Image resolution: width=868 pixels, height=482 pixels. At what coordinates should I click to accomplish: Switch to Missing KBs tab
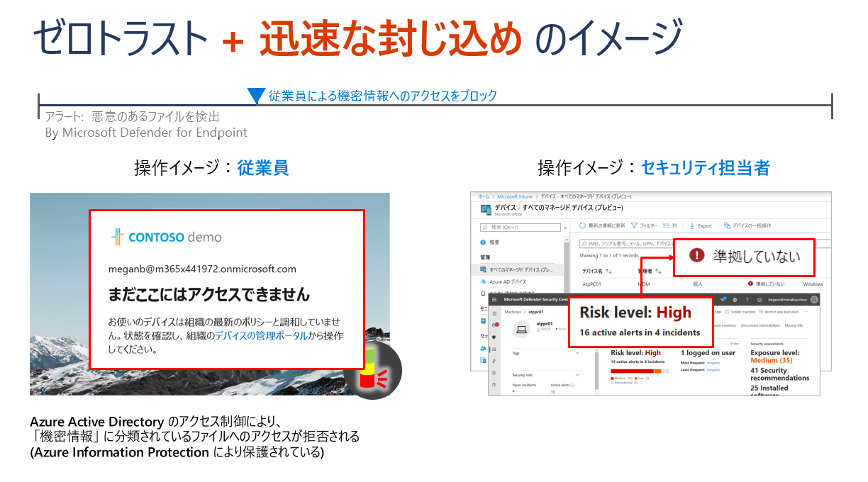[794, 325]
